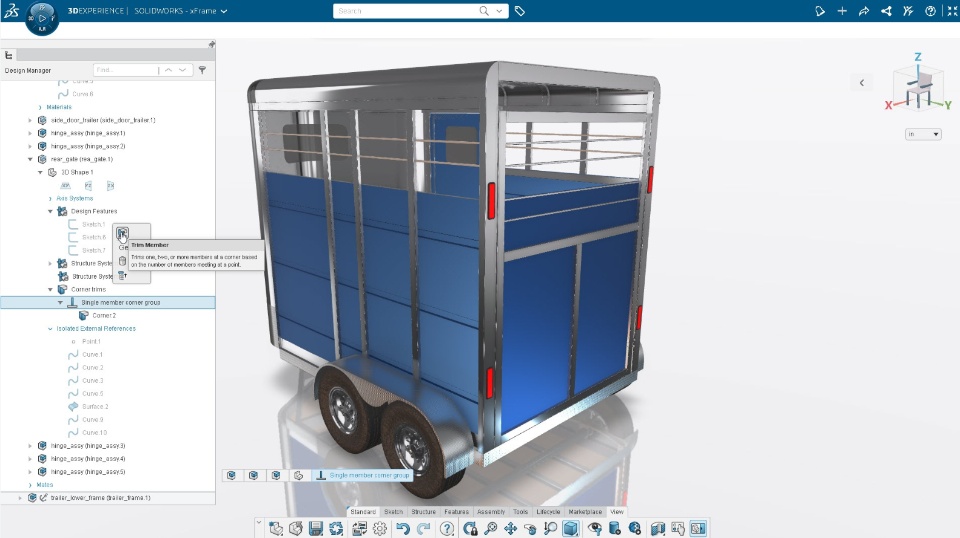Viewport: 960px width, 538px height.
Task: Click the share arrow icon
Action: [864, 11]
